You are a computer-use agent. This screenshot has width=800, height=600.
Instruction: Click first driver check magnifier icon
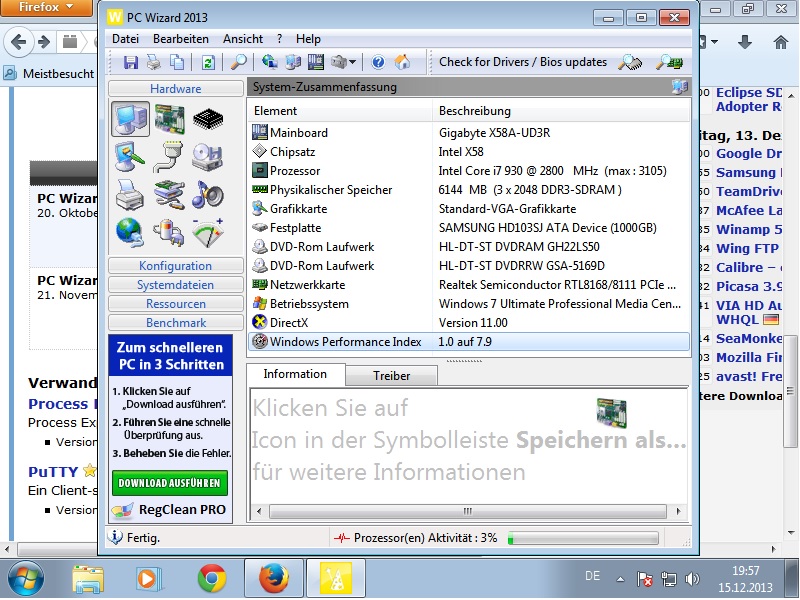tap(630, 62)
